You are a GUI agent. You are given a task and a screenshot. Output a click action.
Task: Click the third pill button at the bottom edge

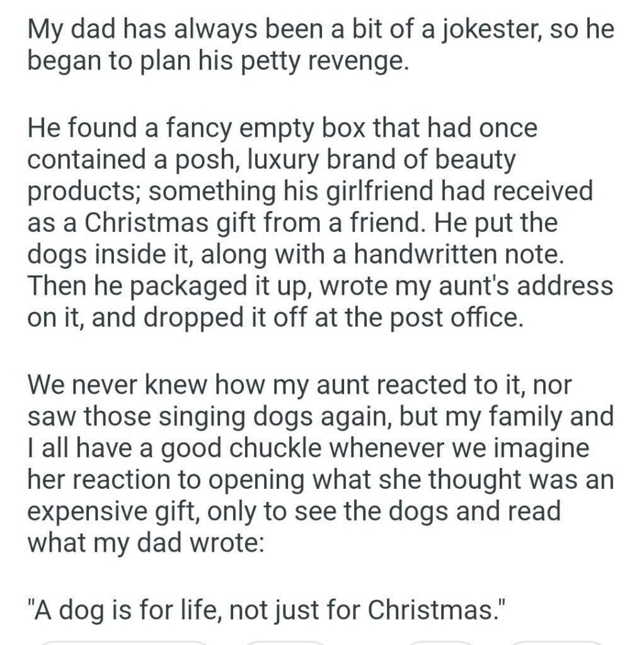439,641
